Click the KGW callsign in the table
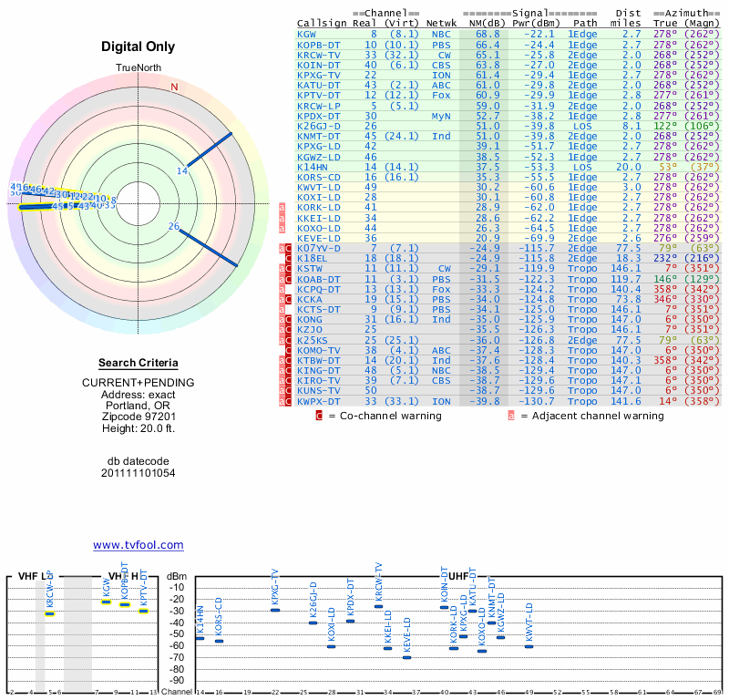 306,34
